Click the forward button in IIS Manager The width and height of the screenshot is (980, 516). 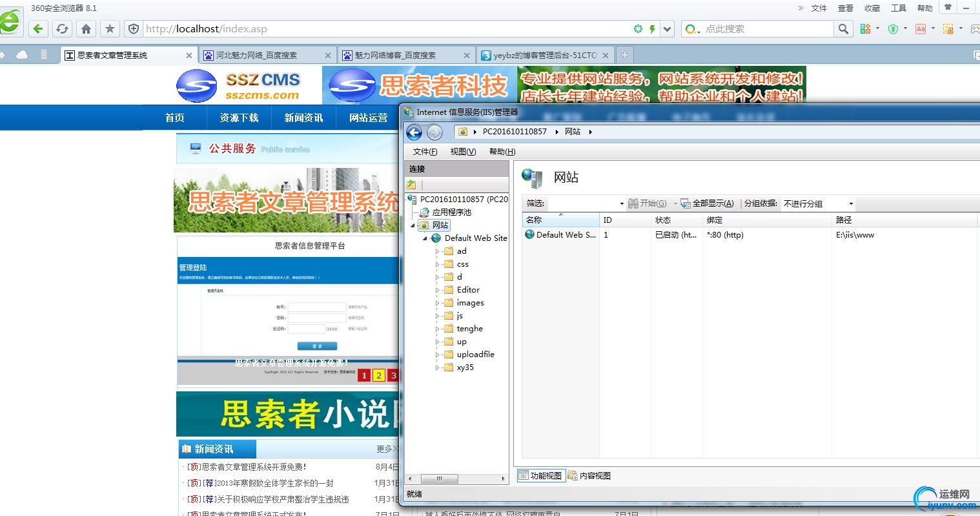click(x=434, y=132)
